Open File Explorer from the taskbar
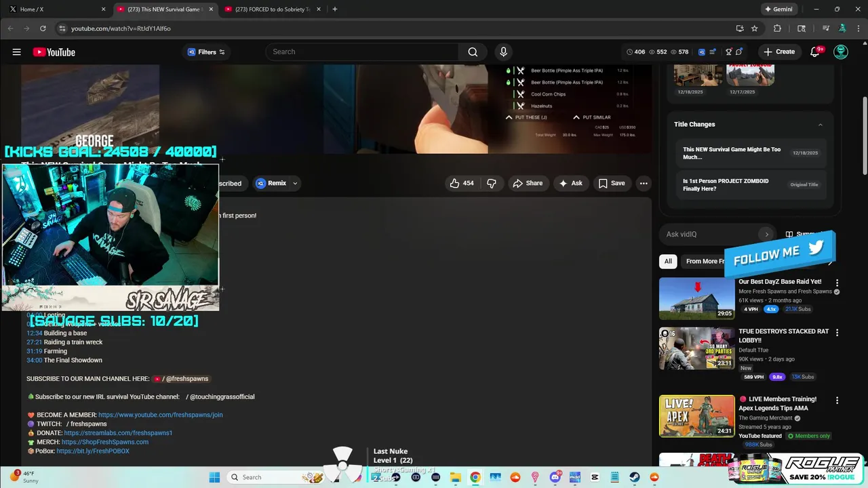This screenshot has height=488, width=868. click(455, 477)
